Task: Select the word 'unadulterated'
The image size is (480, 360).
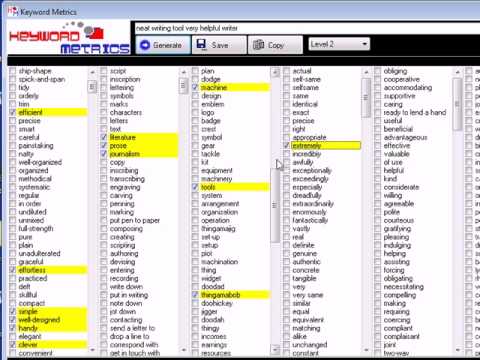Action: click(x=39, y=253)
